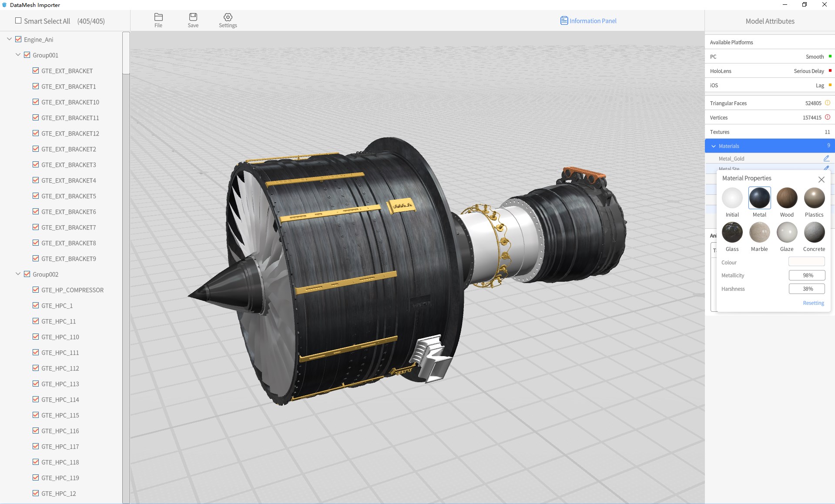This screenshot has height=504, width=835.
Task: Select the Initial material preset sphere
Action: 732,198
